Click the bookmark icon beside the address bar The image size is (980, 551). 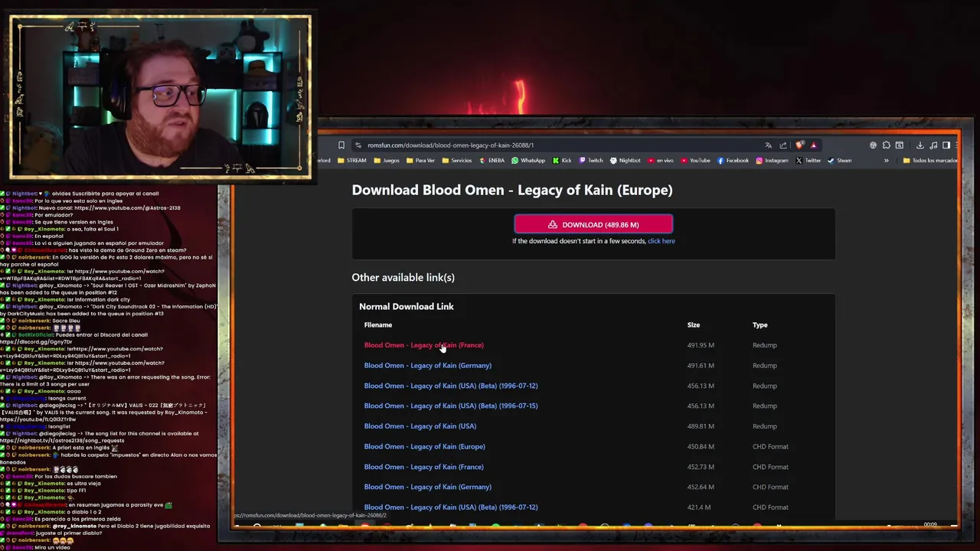coord(341,145)
